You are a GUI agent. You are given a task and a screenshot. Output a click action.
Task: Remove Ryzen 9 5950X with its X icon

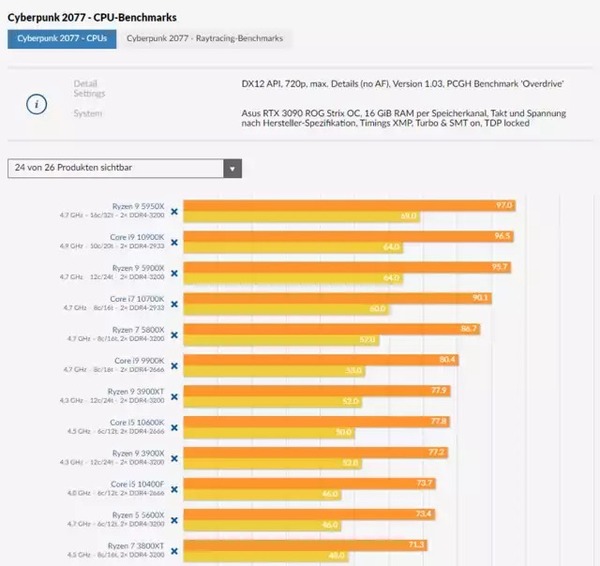174,212
